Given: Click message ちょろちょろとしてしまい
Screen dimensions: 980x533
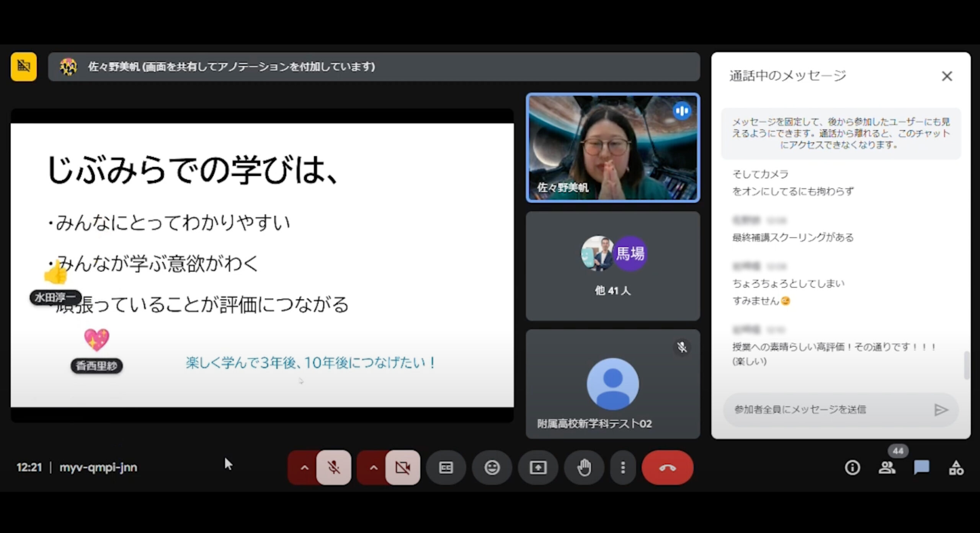Looking at the screenshot, I should [x=788, y=284].
